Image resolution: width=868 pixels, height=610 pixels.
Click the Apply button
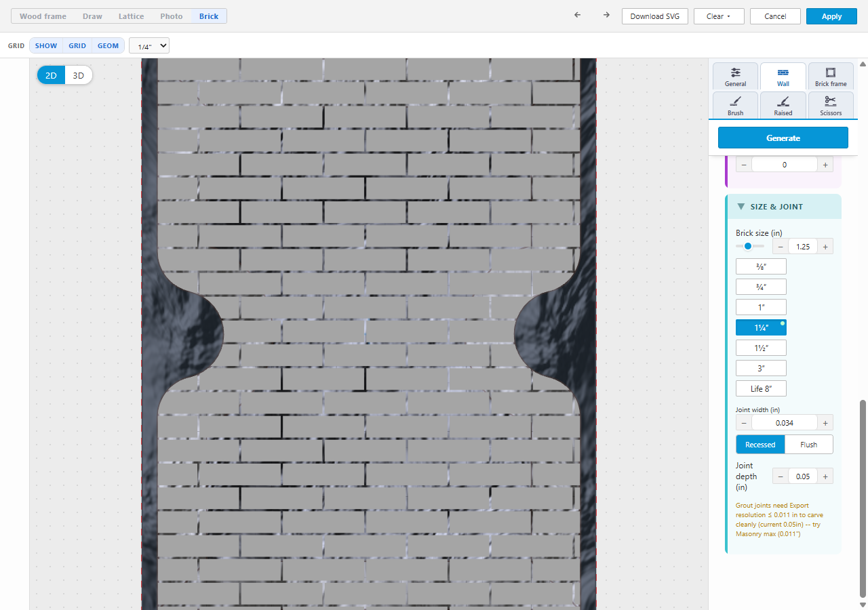tap(831, 16)
